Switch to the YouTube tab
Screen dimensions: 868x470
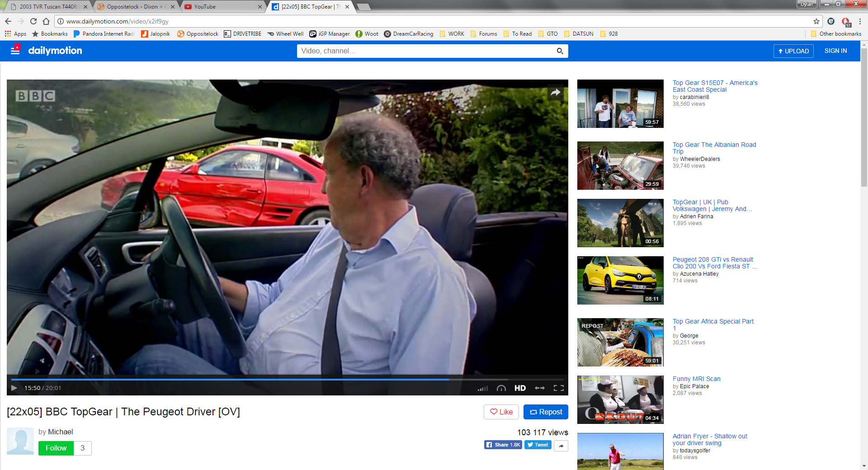[222, 6]
